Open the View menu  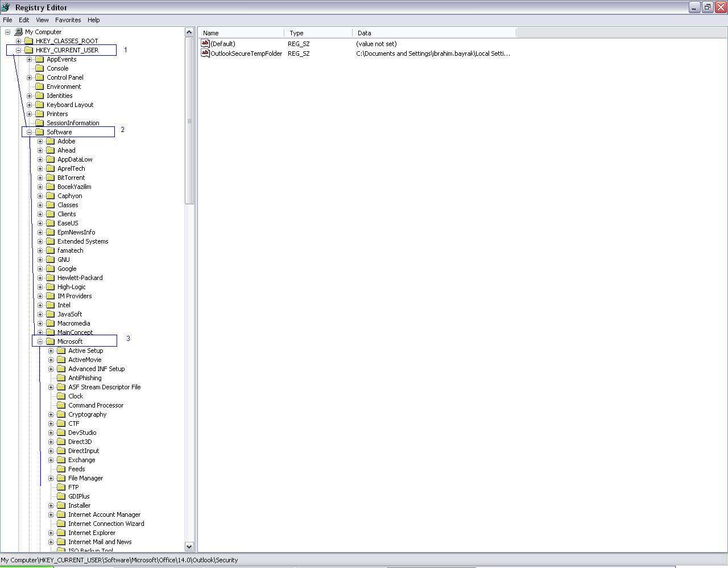42,20
